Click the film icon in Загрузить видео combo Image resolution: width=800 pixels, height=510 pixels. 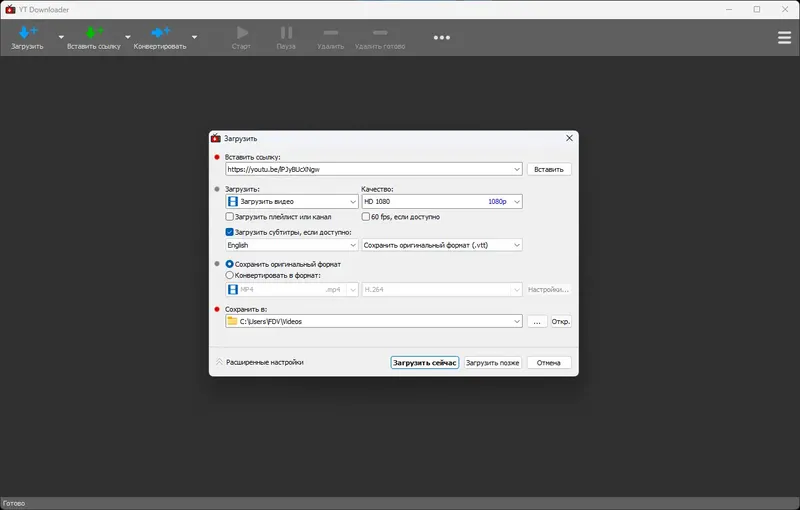[x=233, y=201]
